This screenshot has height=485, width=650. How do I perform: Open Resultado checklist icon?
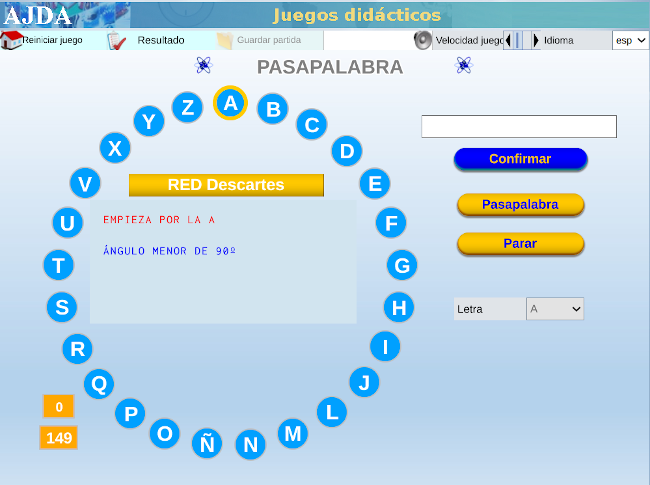117,40
